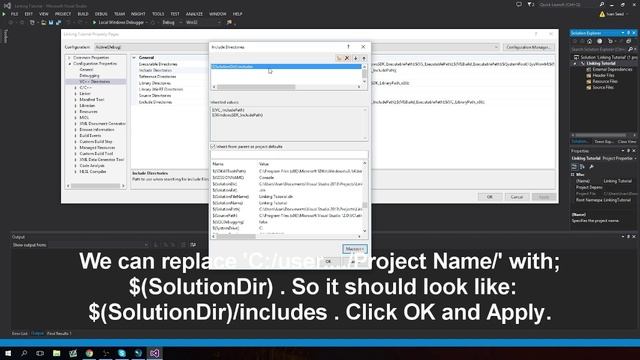
Task: Open the DEBUG menu
Action: [101, 14]
